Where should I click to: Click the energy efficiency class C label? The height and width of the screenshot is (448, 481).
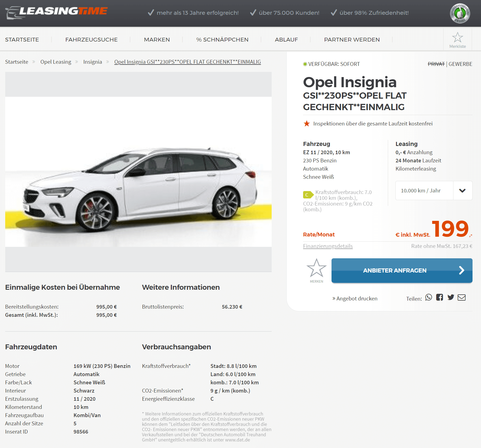[x=308, y=195]
